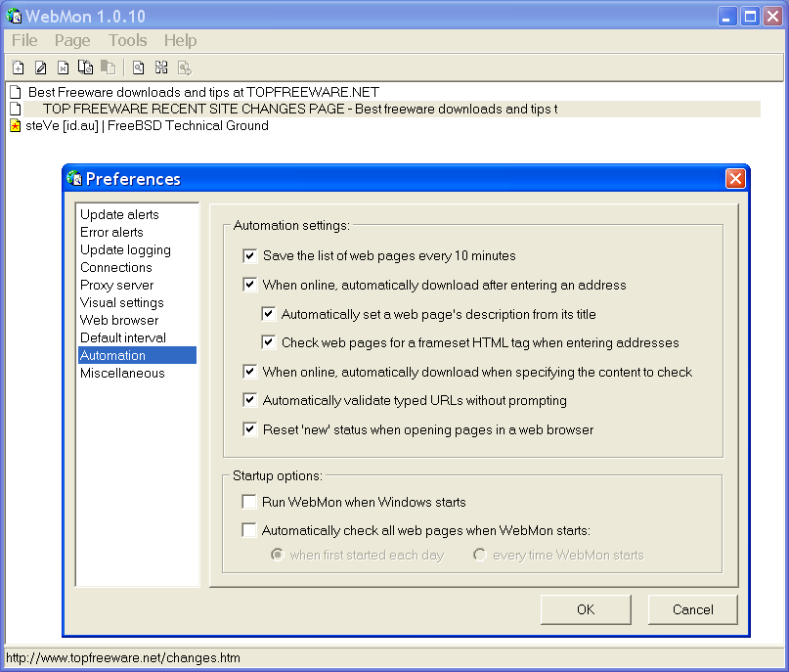Screen dimensions: 789x672
Task: Click Cancel in Preferences dialog
Action: [x=693, y=609]
